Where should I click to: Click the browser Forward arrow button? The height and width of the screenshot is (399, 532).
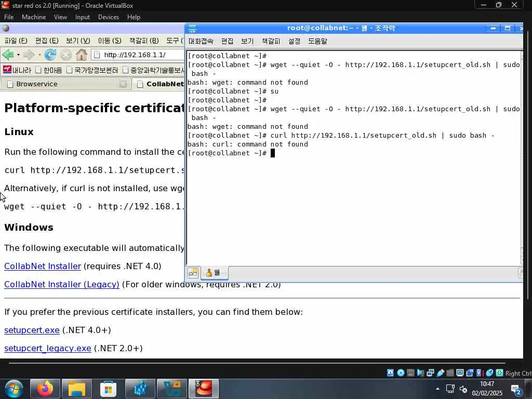tap(29, 55)
